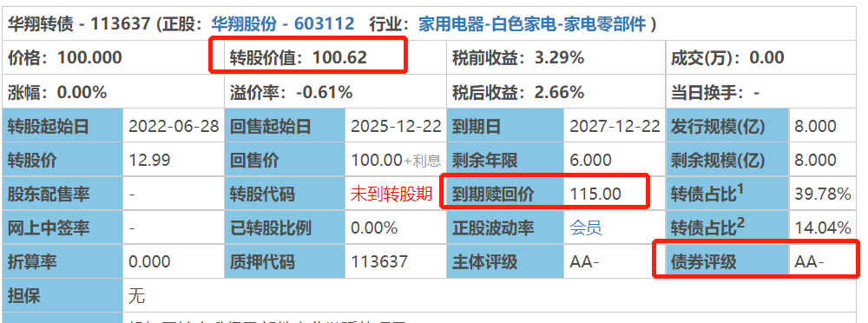Click the 发行规模(亿) header cell
The height and width of the screenshot is (323, 868).
pos(727,126)
